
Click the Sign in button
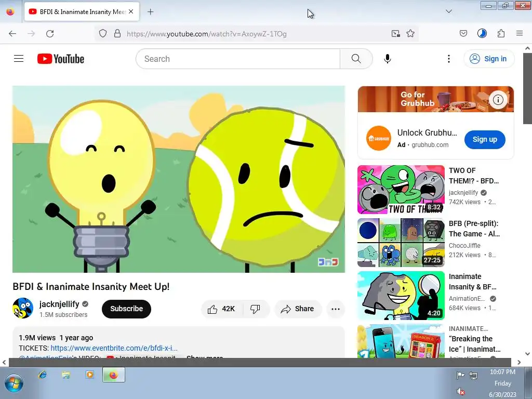click(489, 59)
